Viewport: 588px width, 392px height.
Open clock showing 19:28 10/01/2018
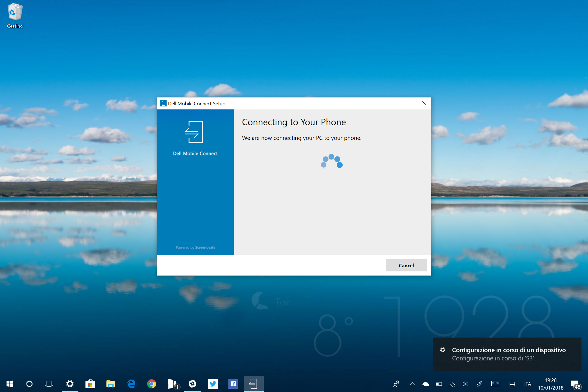(x=551, y=384)
